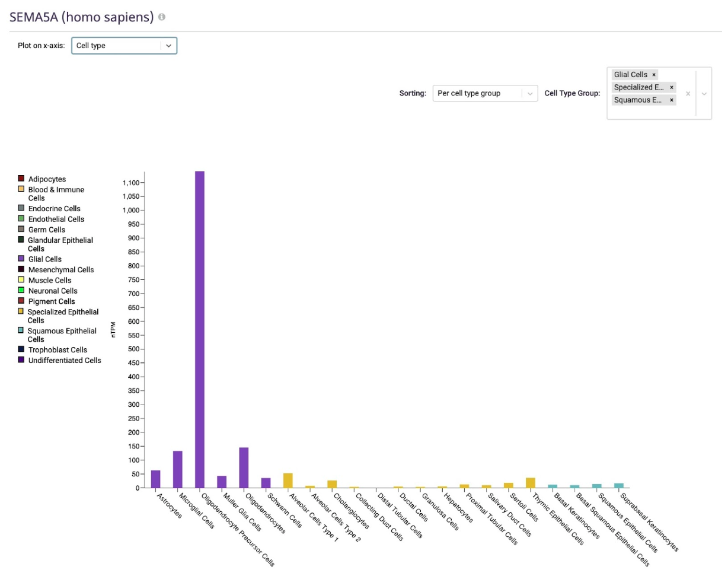Image resolution: width=728 pixels, height=576 pixels.
Task: Toggle the Mesenchymal Cells legend entry
Action: coord(21,269)
